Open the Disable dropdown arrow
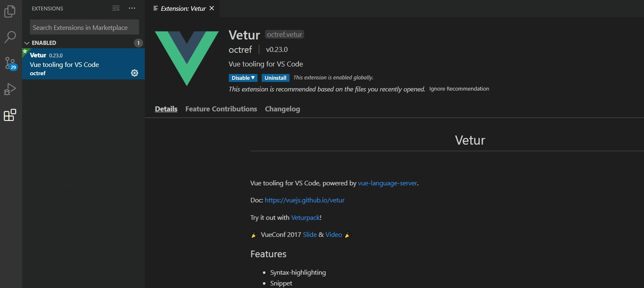This screenshot has height=288, width=644. click(252, 78)
